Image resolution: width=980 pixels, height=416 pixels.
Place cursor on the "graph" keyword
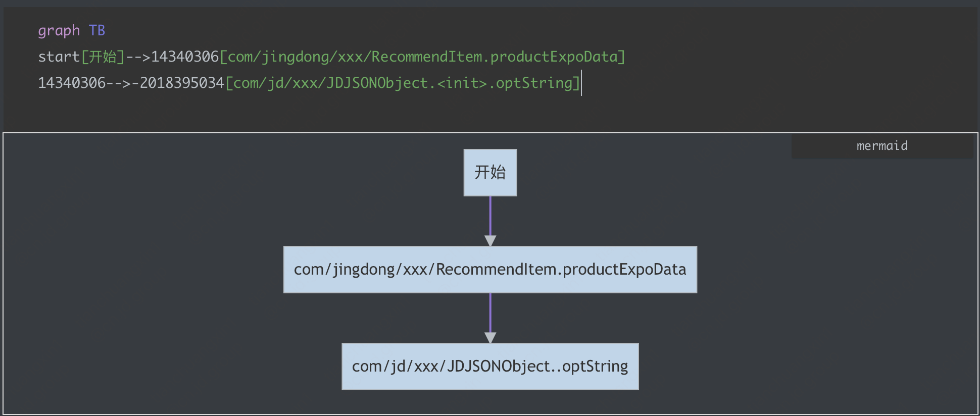[x=59, y=31]
